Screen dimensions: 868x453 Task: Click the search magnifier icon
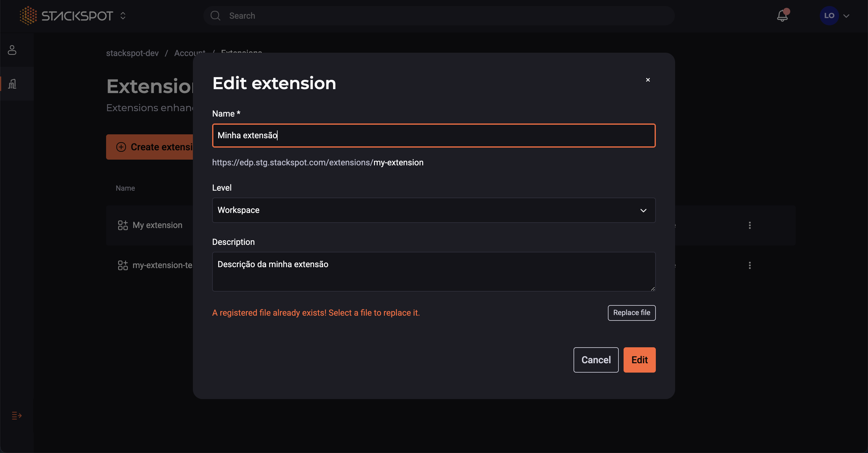point(215,16)
